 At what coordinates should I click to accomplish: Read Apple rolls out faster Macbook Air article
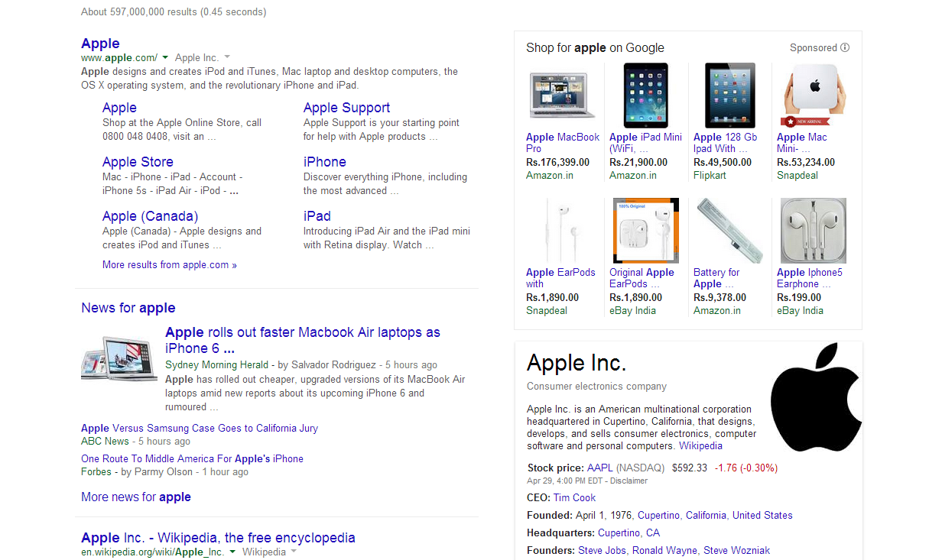[303, 340]
